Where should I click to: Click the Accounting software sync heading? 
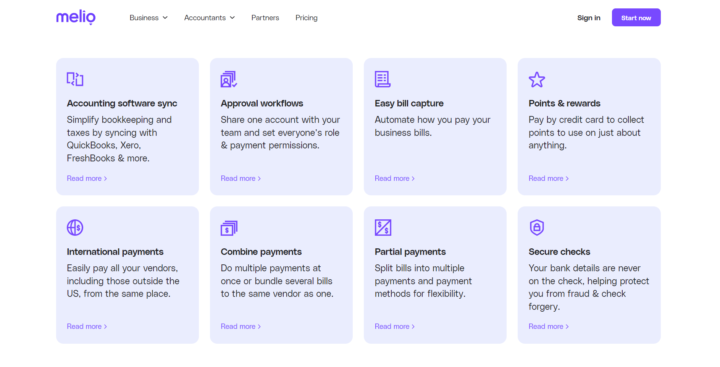(x=122, y=103)
